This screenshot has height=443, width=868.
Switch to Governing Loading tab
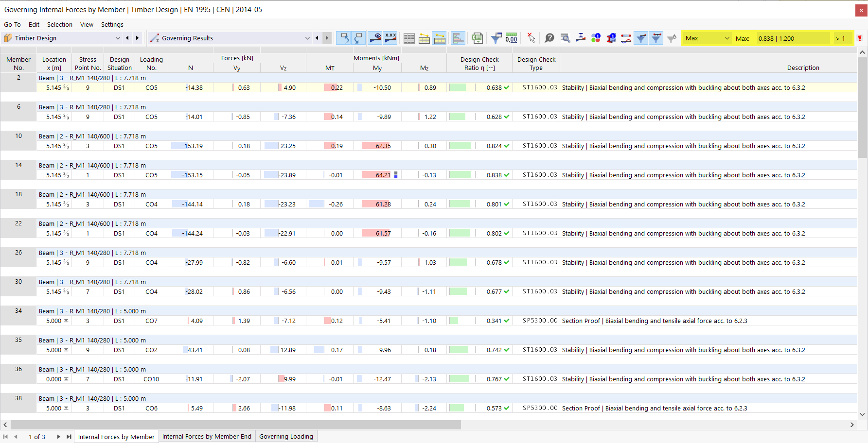[286, 436]
